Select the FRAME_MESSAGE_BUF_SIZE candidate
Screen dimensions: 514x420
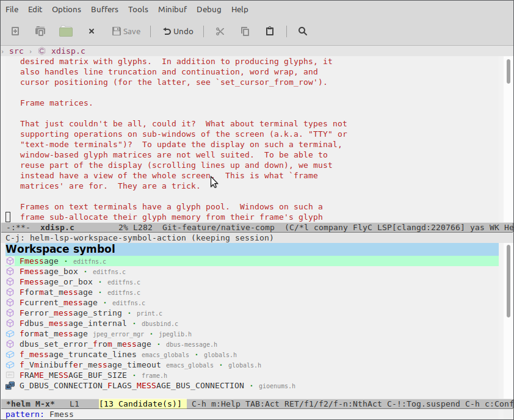(x=73, y=375)
